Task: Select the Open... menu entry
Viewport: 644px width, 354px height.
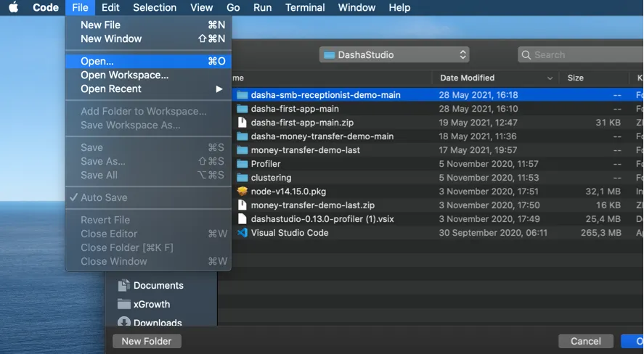Action: point(148,61)
